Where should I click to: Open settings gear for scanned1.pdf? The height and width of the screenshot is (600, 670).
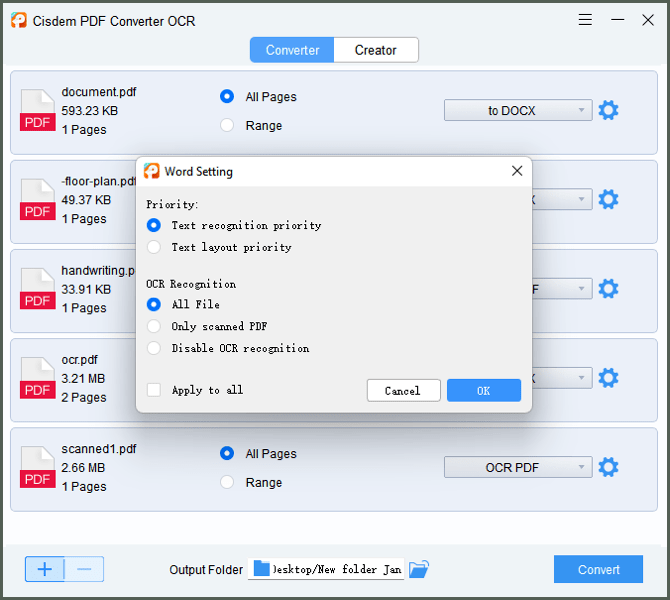[608, 467]
